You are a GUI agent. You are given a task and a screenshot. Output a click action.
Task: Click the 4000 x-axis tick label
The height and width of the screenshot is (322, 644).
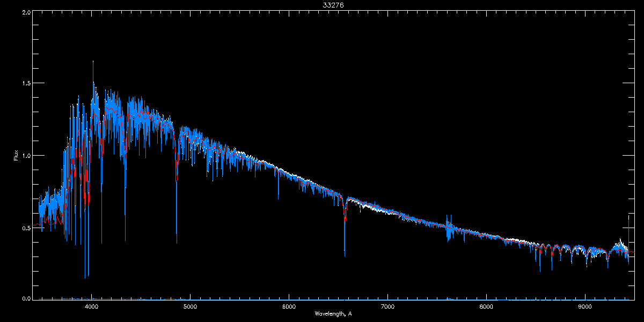92,307
